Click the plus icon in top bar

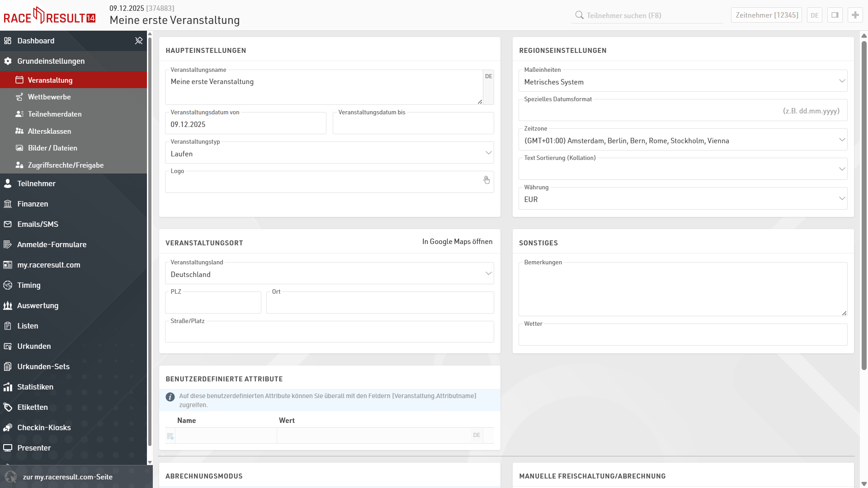click(855, 15)
